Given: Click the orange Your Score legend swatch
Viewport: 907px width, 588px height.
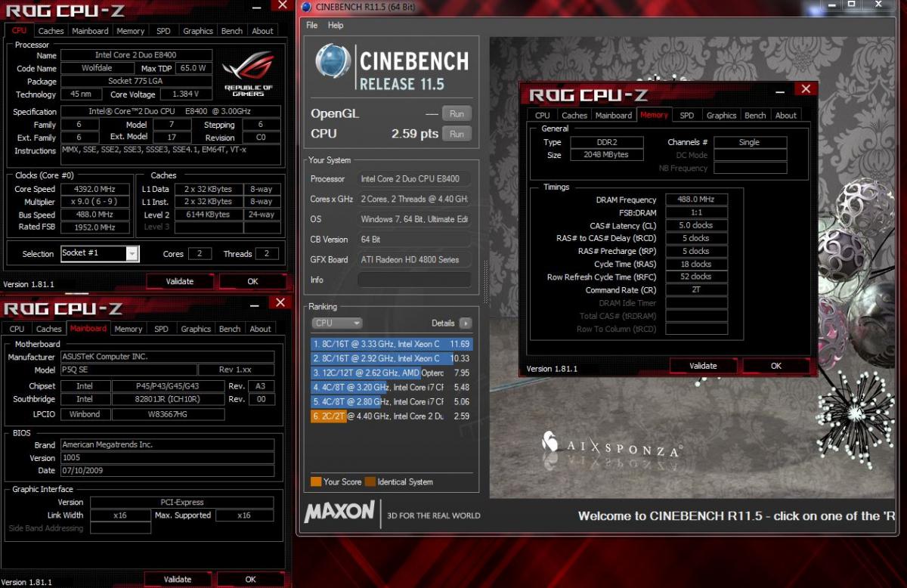Looking at the screenshot, I should 315,481.
